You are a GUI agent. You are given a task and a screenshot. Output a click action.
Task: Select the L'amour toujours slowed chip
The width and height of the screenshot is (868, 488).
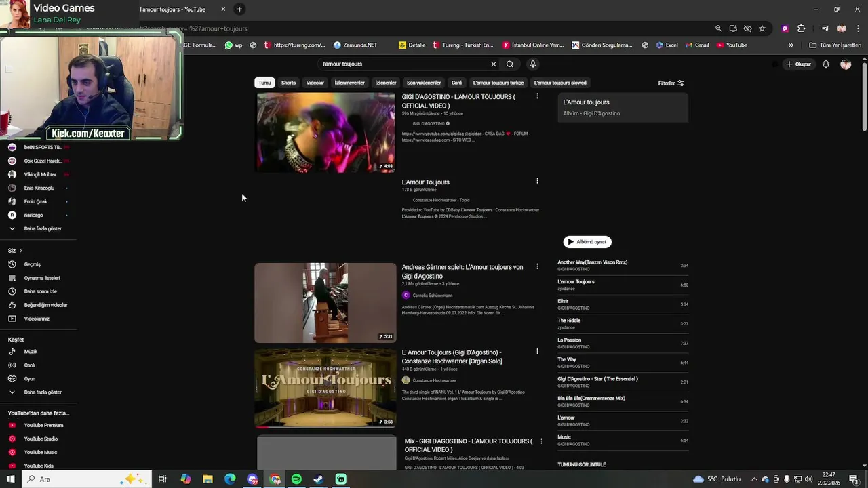[560, 83]
